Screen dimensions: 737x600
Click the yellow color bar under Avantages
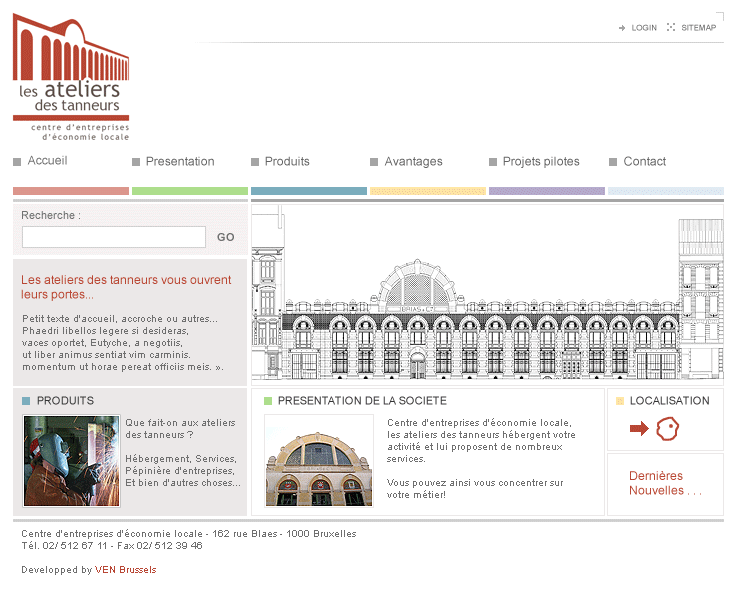coord(428,191)
